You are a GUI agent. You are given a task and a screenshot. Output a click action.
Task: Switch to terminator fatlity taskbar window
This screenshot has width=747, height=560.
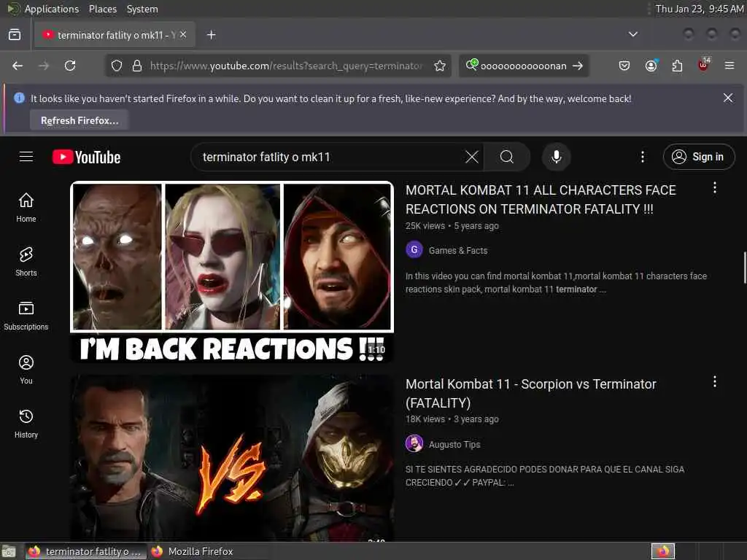pyautogui.click(x=85, y=551)
